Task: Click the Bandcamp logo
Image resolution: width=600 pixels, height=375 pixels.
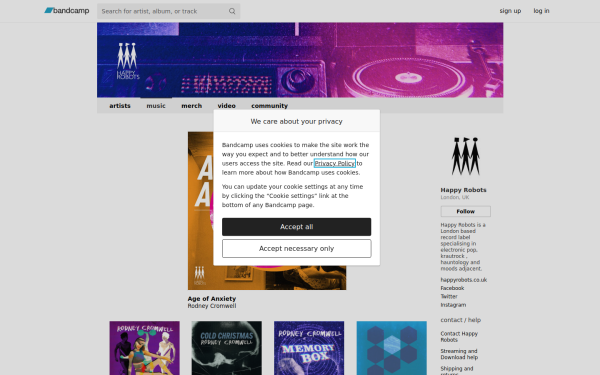Action: pos(67,11)
